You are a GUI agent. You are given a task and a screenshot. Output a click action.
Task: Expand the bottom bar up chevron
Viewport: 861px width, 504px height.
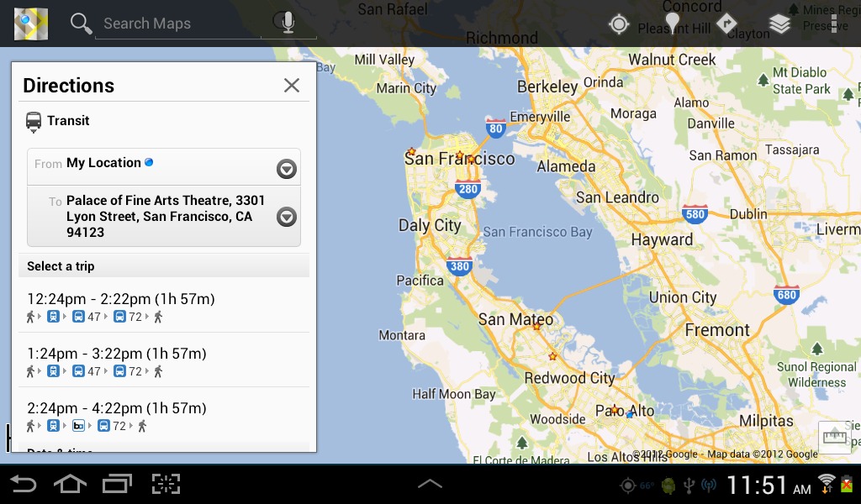pos(430,484)
